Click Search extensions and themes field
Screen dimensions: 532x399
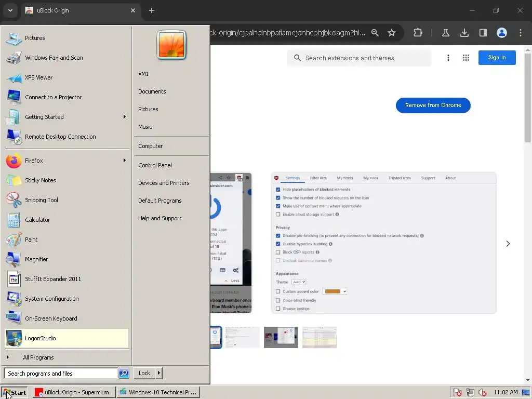click(x=359, y=58)
